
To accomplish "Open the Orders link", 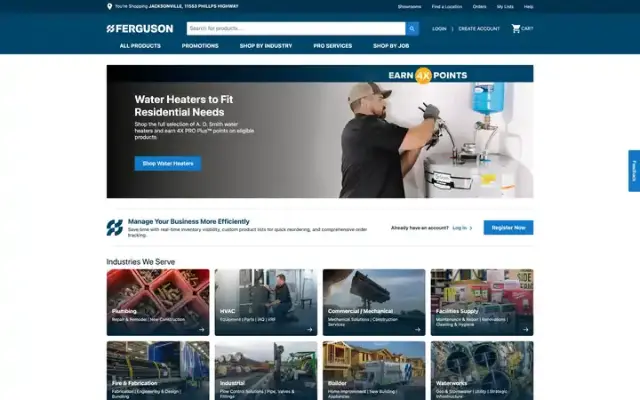I will [x=480, y=7].
